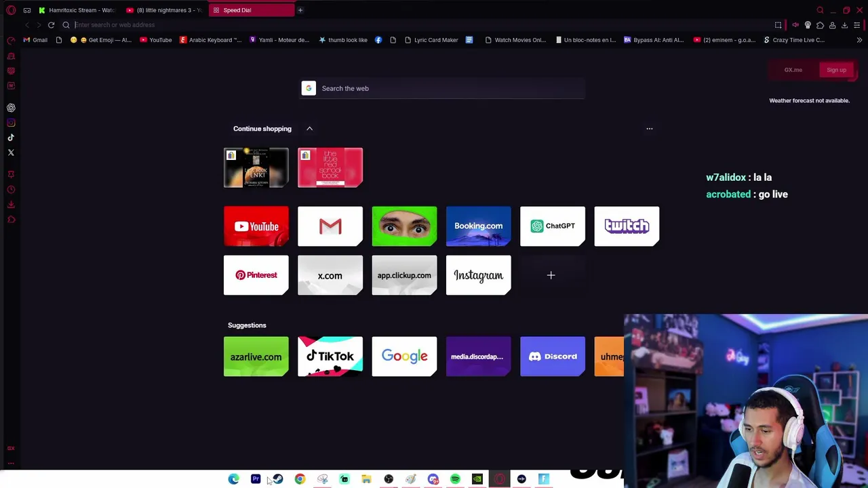
Task: Show more bookmarks with double chevron
Action: click(859, 40)
